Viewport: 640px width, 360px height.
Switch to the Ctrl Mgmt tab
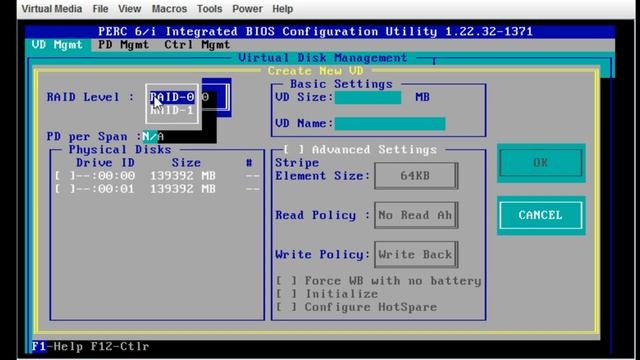(197, 44)
